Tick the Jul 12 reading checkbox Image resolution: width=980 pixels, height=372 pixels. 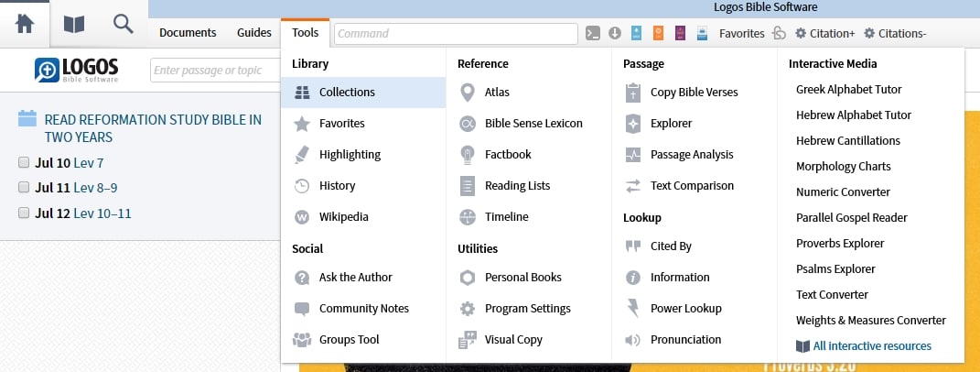pyautogui.click(x=24, y=213)
